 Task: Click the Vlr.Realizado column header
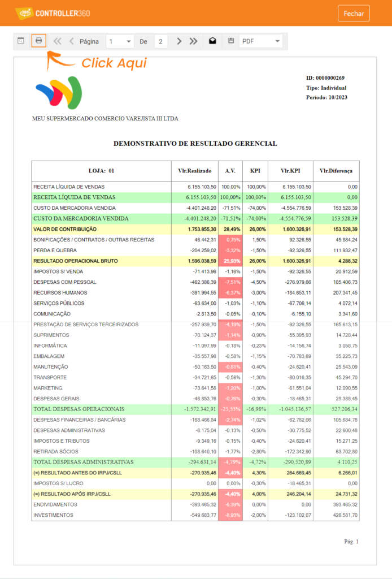click(195, 171)
